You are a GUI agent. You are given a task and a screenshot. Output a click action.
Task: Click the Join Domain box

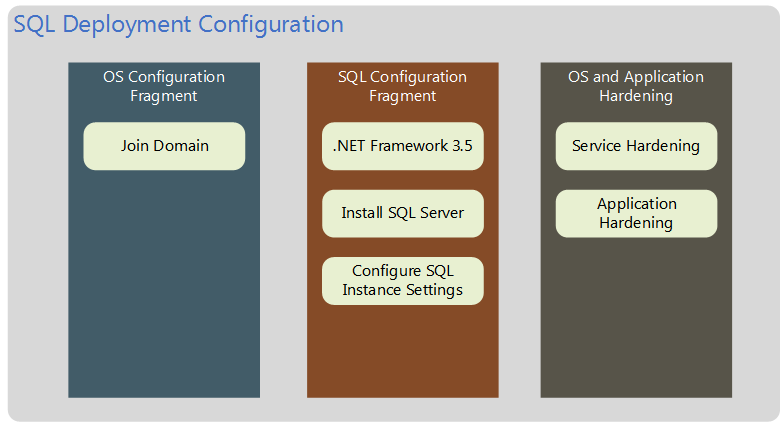click(164, 146)
